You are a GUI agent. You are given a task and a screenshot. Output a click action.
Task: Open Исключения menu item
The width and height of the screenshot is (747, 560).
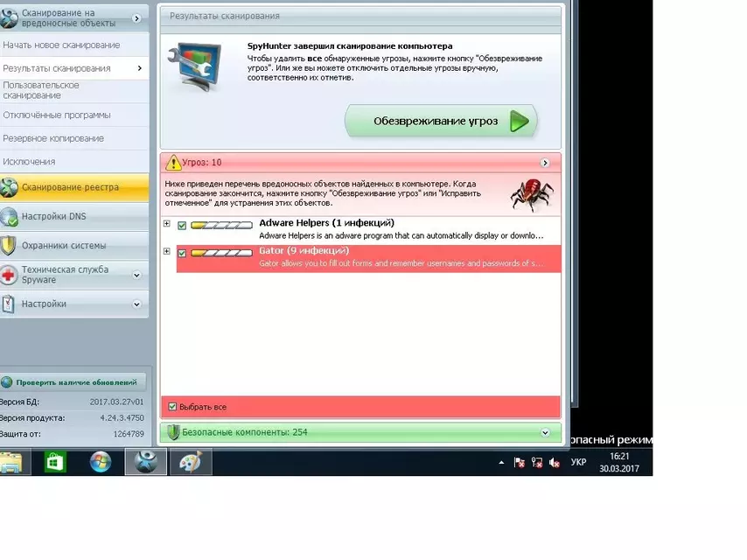click(74, 162)
